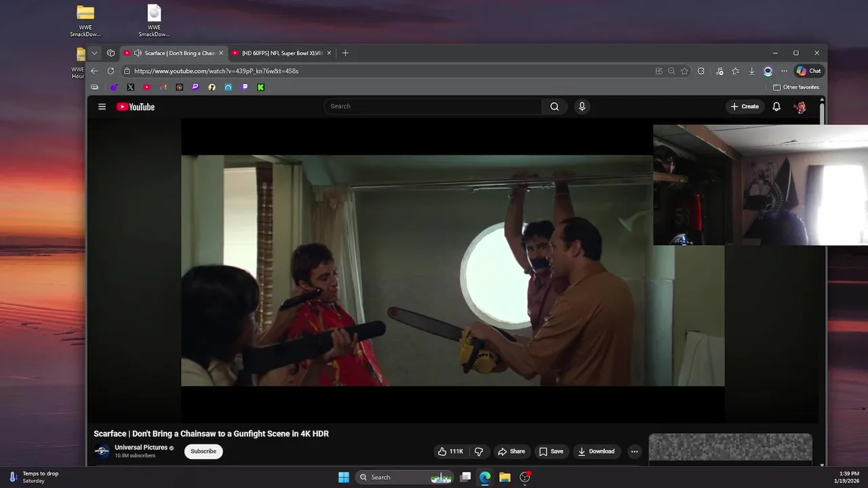Open the weather widget Temps to drop
The height and width of the screenshot is (488, 868).
(x=34, y=477)
